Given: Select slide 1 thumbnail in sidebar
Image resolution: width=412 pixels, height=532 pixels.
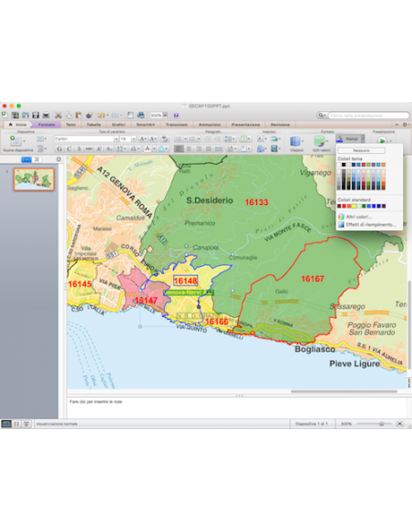Looking at the screenshot, I should [34, 179].
